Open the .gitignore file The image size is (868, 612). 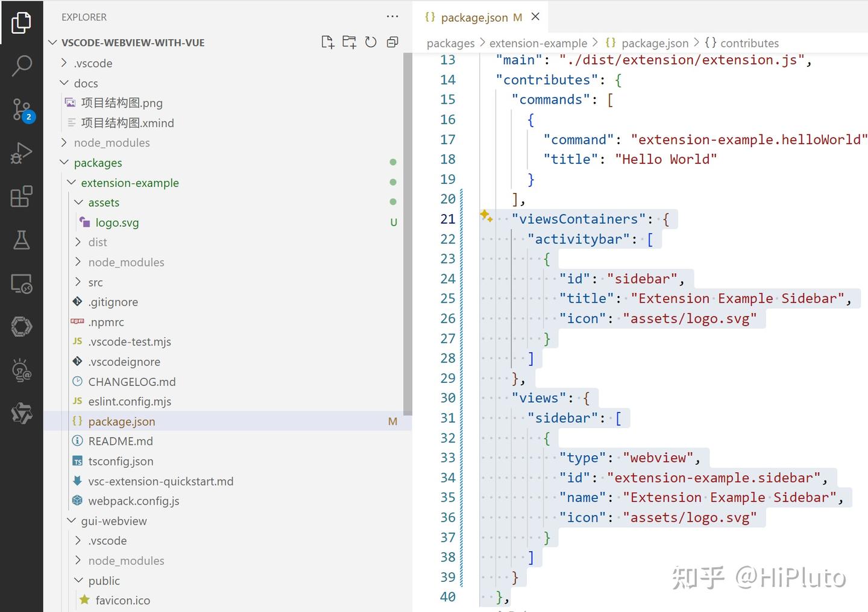click(x=113, y=301)
